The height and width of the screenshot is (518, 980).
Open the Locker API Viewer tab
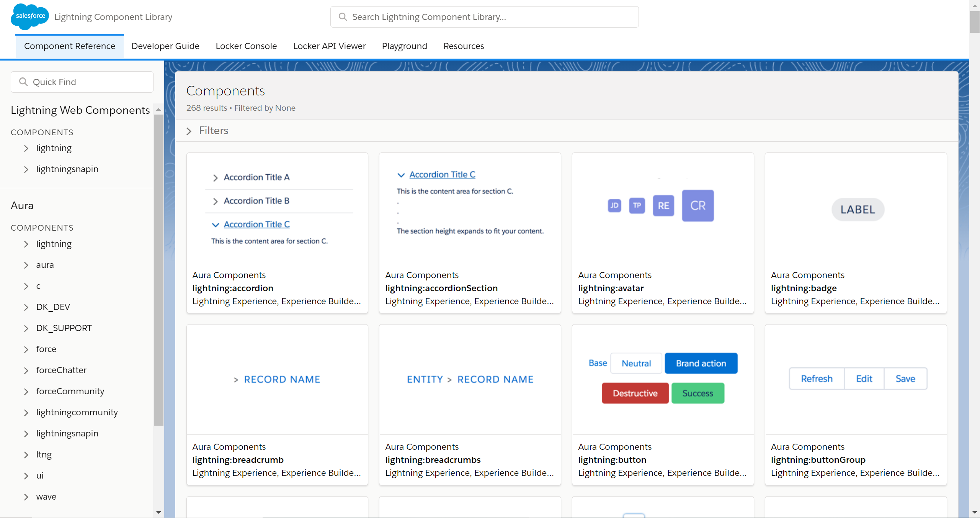pyautogui.click(x=329, y=46)
